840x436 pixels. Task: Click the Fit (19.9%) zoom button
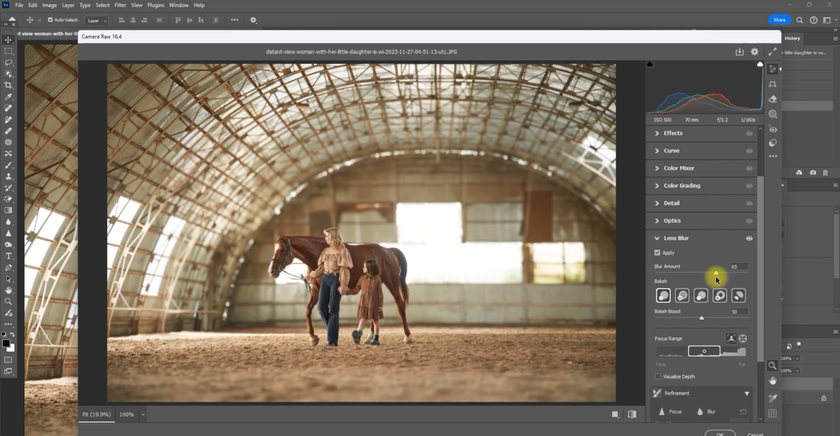[96, 414]
